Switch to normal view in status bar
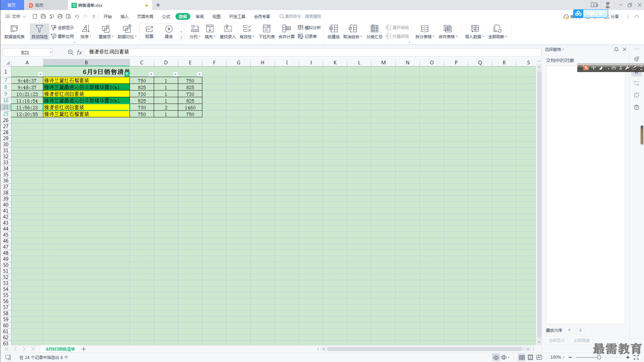 [522, 357]
